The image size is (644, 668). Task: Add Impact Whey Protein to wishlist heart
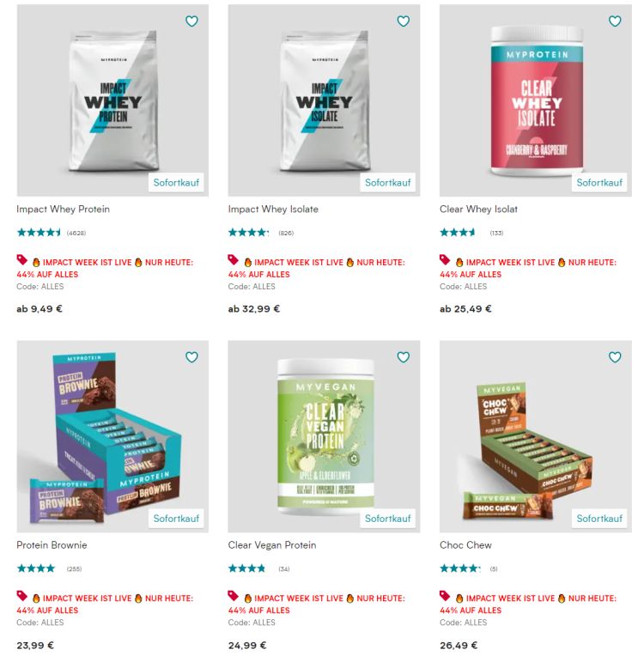tap(191, 21)
